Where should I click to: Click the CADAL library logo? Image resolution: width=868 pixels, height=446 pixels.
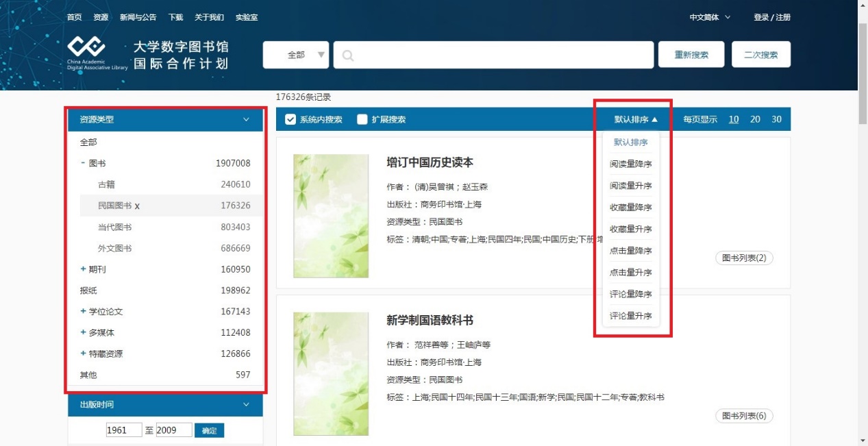click(x=86, y=48)
